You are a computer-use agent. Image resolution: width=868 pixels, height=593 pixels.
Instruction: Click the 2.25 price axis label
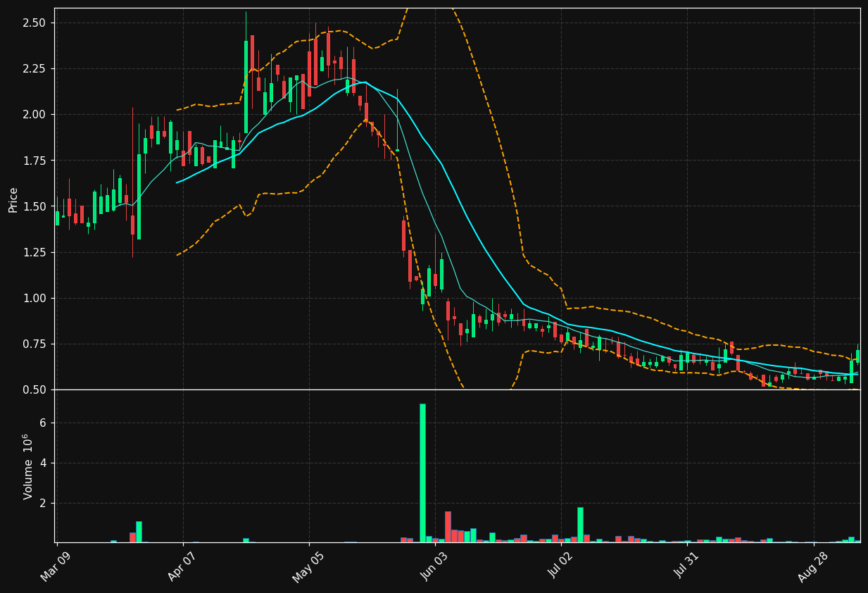pyautogui.click(x=35, y=68)
